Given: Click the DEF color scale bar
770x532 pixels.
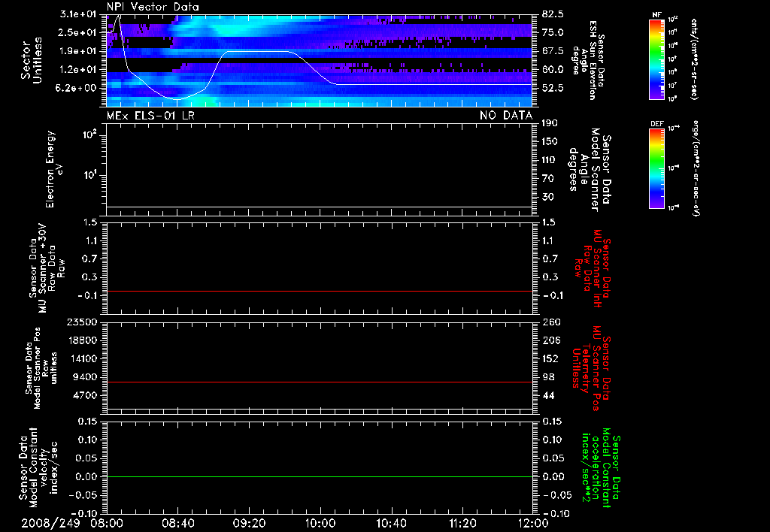Looking at the screenshot, I should [656, 168].
